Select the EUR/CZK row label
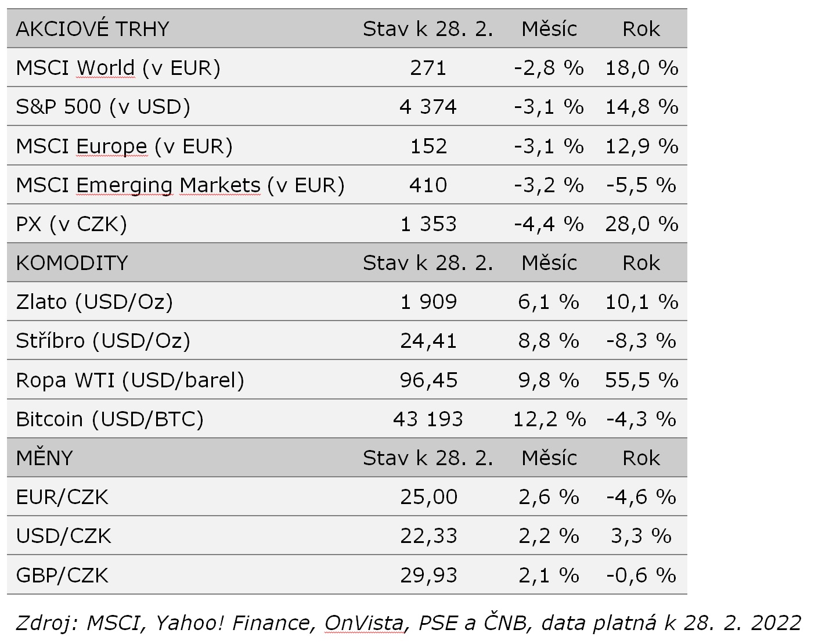This screenshot has height=644, width=829. coord(62,497)
